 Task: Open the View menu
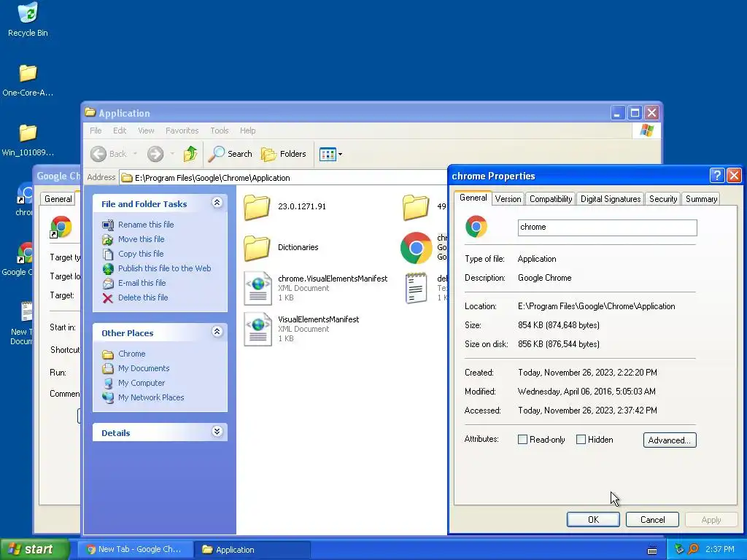tap(146, 131)
